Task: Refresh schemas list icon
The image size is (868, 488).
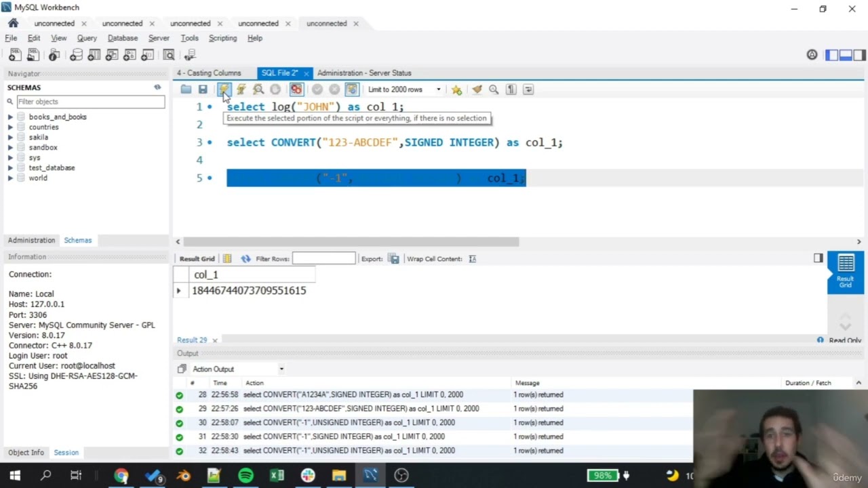Action: click(157, 87)
